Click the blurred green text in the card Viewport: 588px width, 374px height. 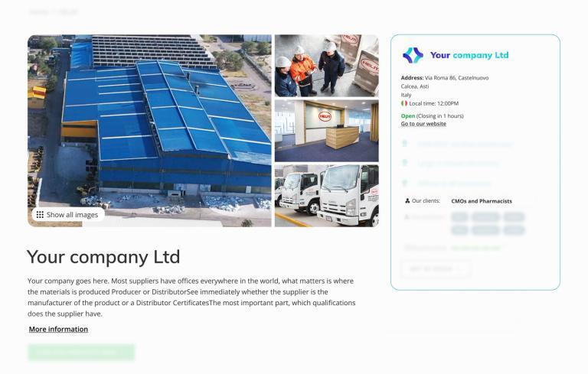pyautogui.click(x=476, y=248)
